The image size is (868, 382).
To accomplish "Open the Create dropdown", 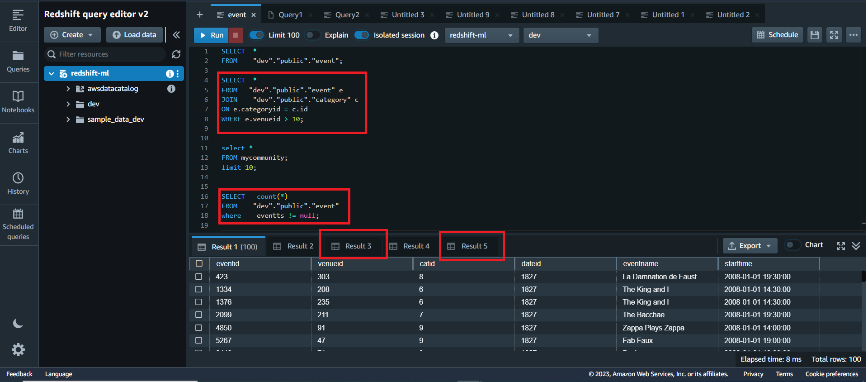I will coord(72,35).
